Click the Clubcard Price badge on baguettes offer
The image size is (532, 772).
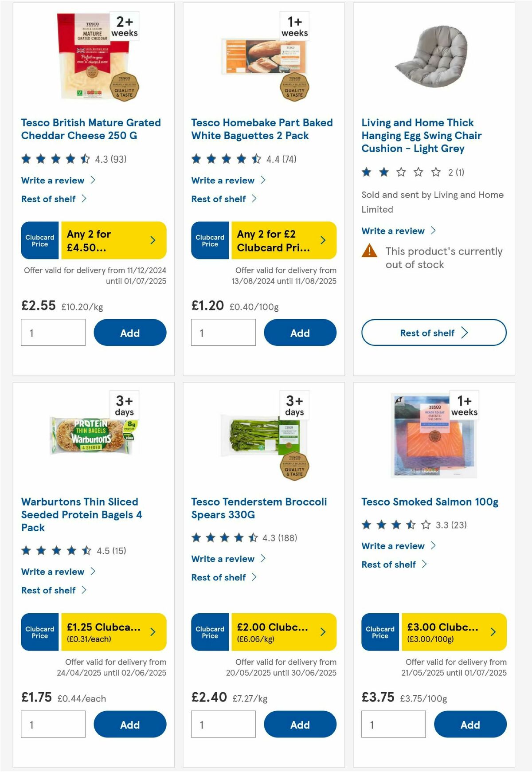click(x=210, y=240)
